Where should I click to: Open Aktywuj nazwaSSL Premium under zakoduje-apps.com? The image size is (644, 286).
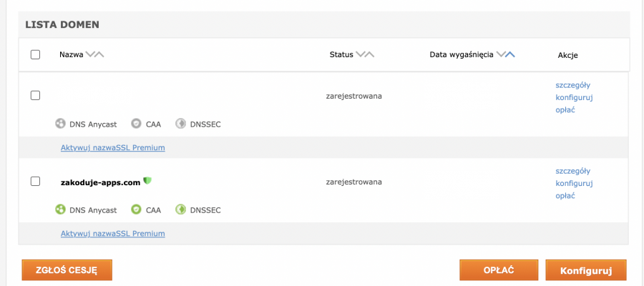(x=113, y=234)
